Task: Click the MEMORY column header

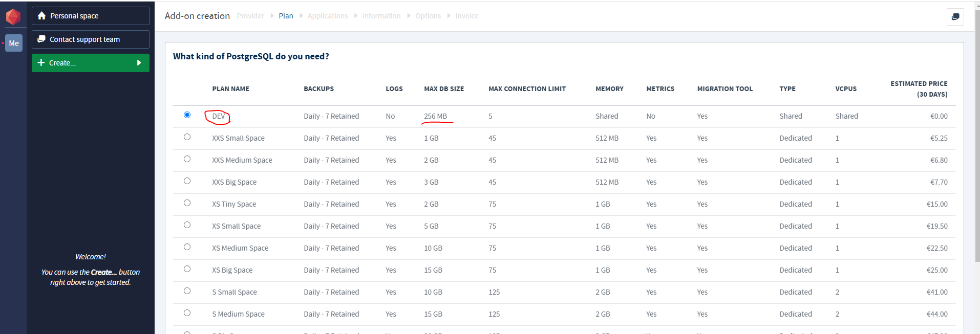Action: point(609,88)
